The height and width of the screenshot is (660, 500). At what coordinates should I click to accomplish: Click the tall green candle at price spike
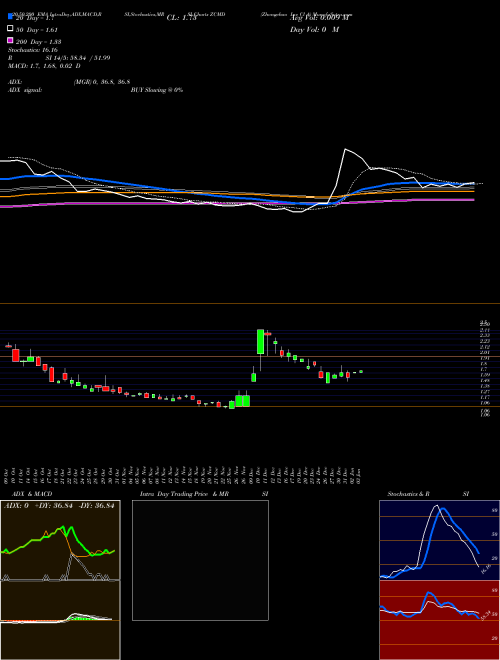[x=261, y=341]
